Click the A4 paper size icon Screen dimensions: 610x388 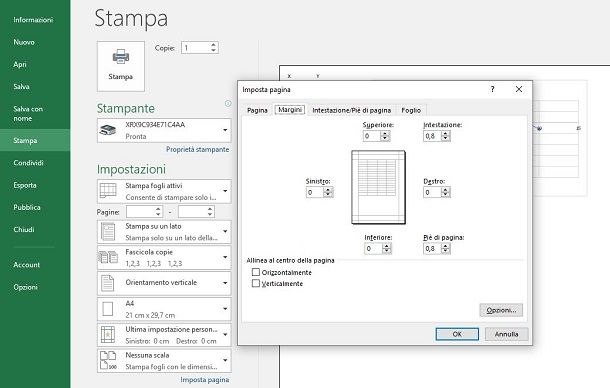(107, 309)
